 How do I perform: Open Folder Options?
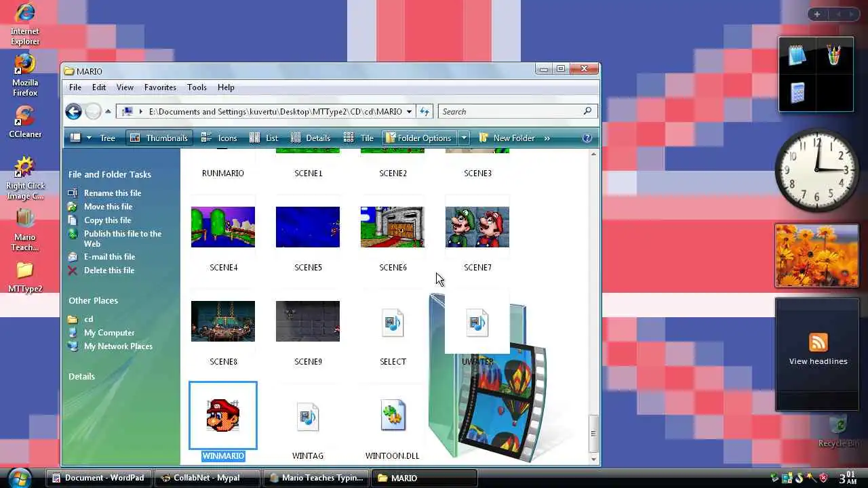point(418,138)
